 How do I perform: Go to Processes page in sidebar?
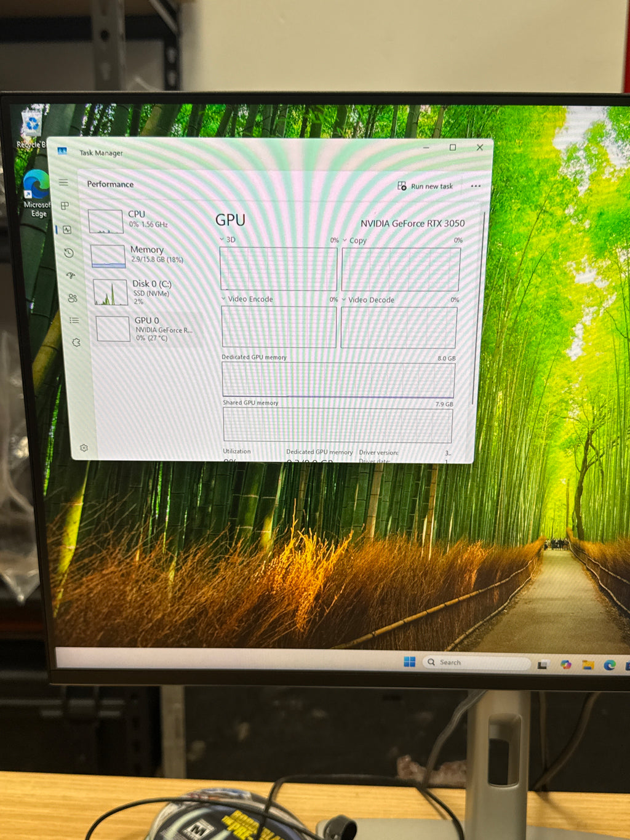[65, 206]
